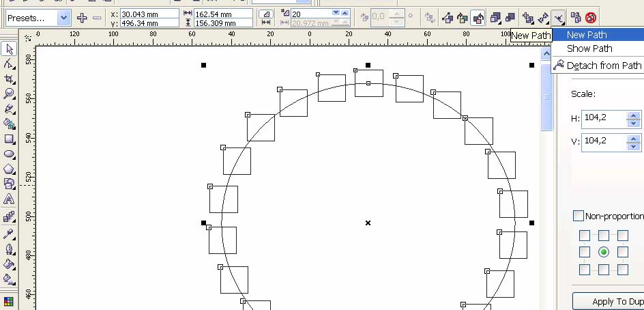Select the Polygon tool
The height and width of the screenshot is (310, 644).
point(9,169)
